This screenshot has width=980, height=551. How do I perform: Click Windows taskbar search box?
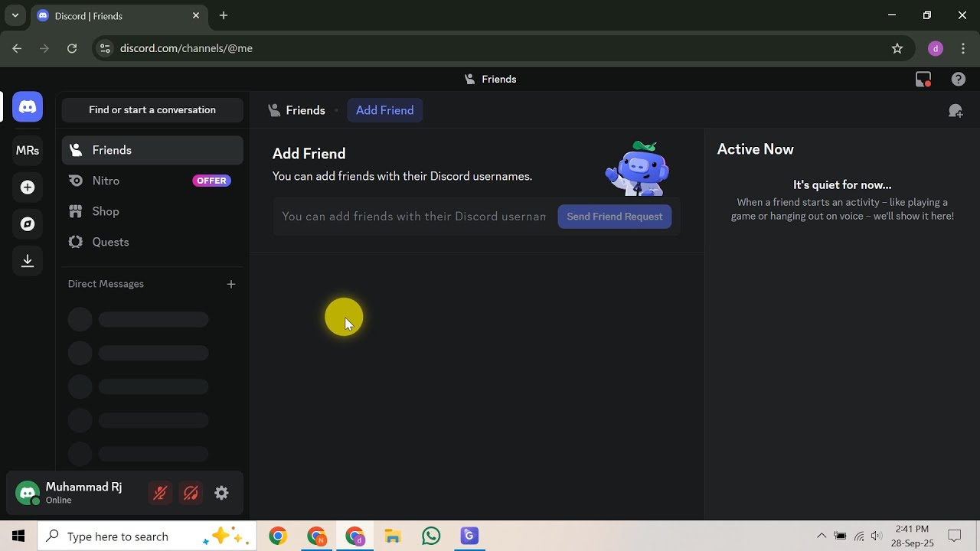click(x=145, y=536)
